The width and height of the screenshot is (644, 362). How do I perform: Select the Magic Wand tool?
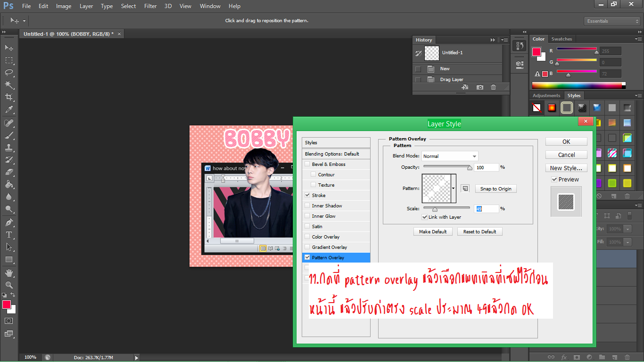point(9,85)
